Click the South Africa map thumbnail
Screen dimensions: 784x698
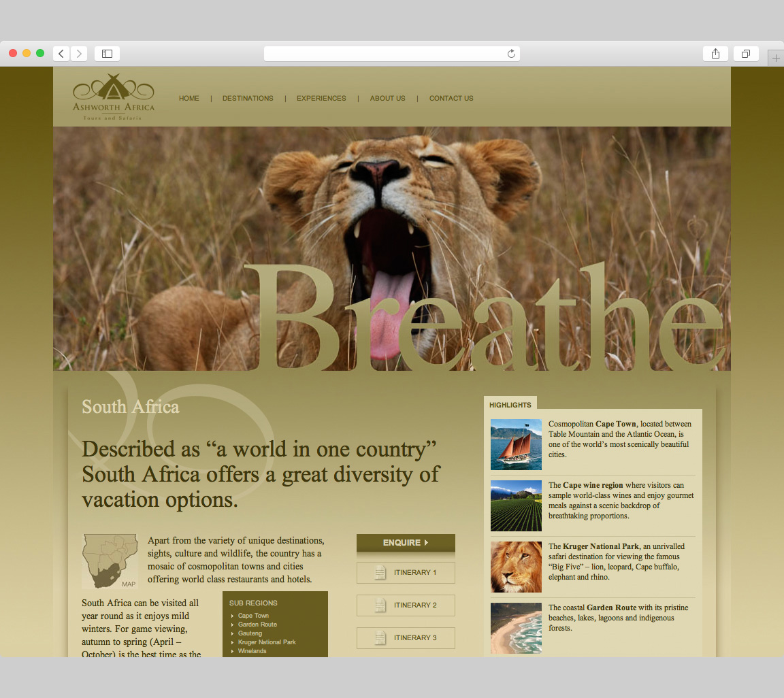coord(110,561)
